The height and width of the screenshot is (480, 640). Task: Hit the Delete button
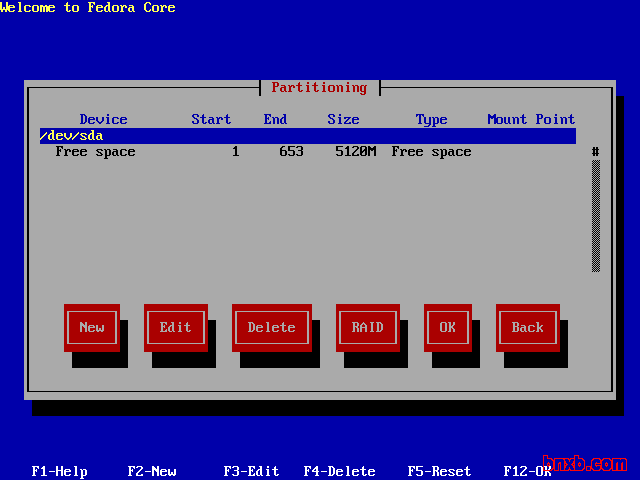(271, 327)
